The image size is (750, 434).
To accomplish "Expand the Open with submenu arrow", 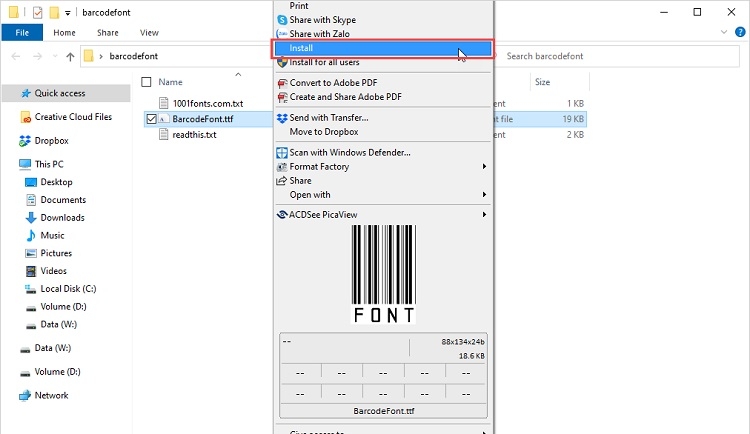I will [x=484, y=195].
